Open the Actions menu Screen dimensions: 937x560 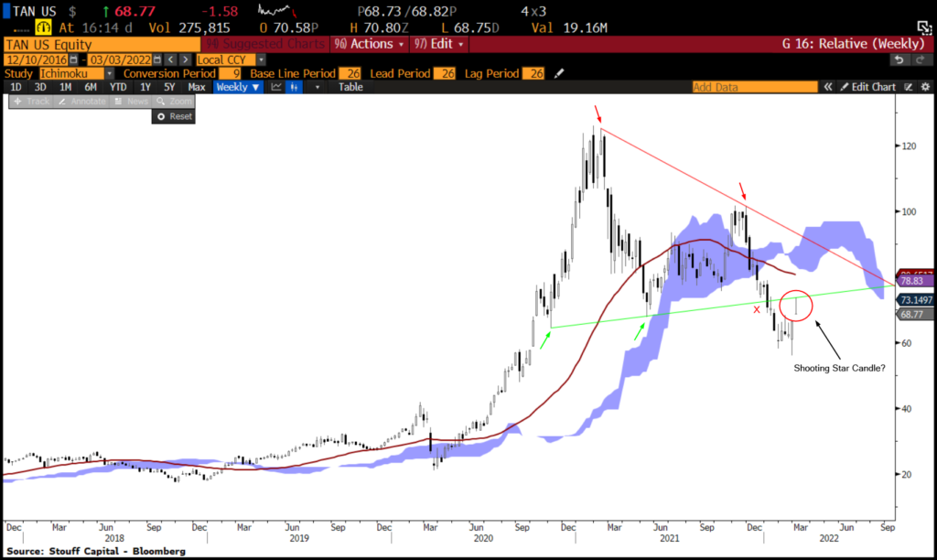coord(369,44)
